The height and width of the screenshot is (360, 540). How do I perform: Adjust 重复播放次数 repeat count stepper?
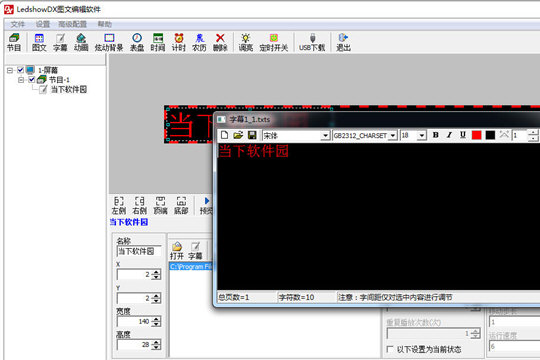(476, 333)
